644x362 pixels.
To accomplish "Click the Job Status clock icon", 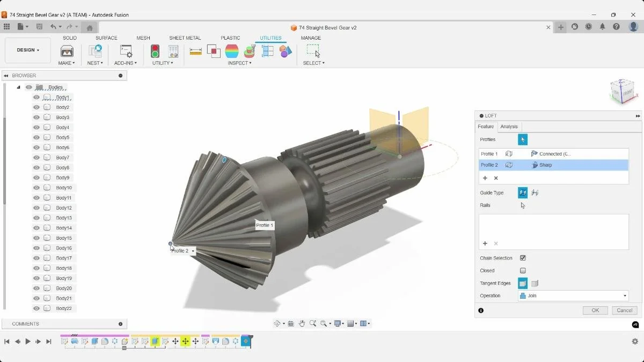I will (x=589, y=27).
